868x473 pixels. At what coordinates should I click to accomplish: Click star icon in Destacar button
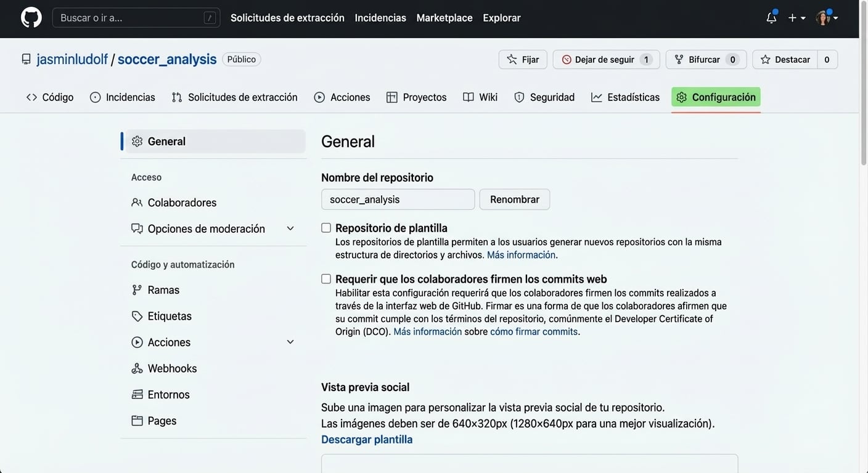(x=765, y=60)
